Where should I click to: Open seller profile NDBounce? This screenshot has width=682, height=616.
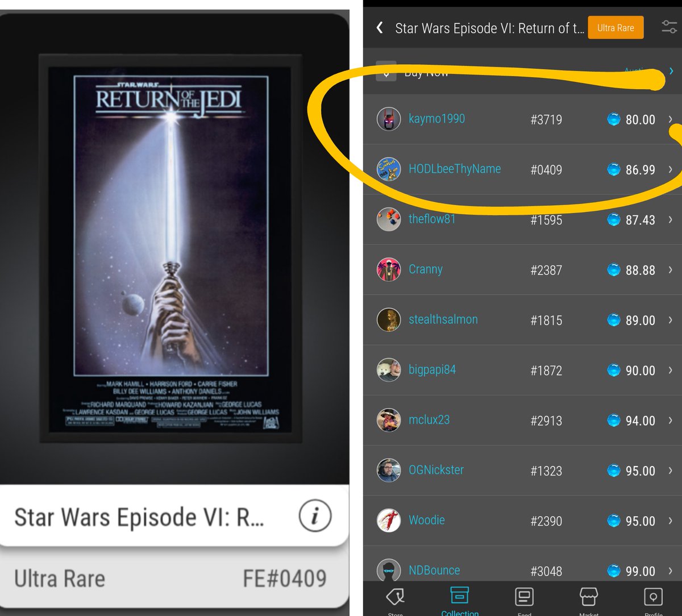pos(434,570)
